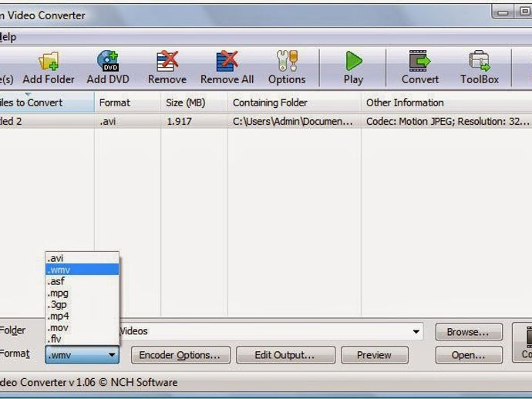Click the green Play toolbar icon
532x399 pixels.
point(354,68)
